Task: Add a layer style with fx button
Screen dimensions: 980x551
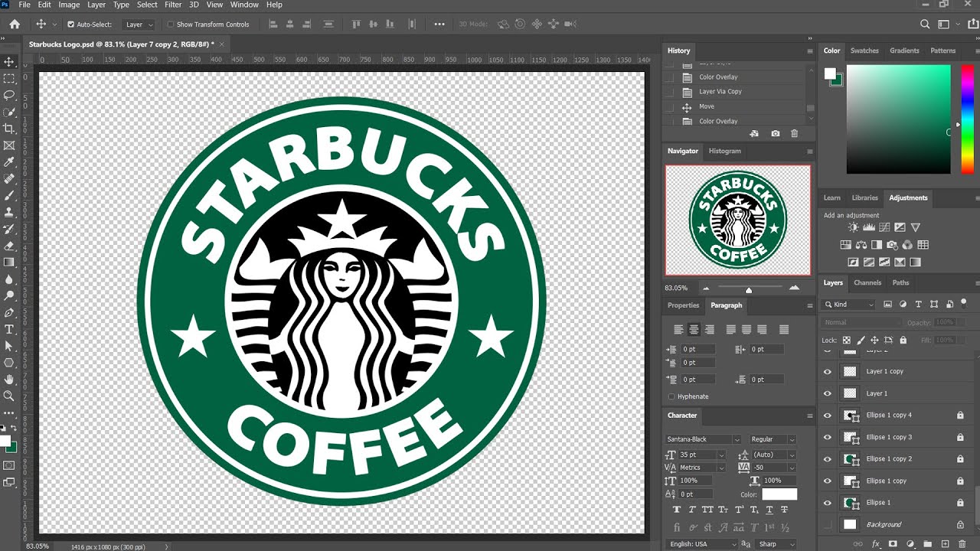Action: point(876,544)
